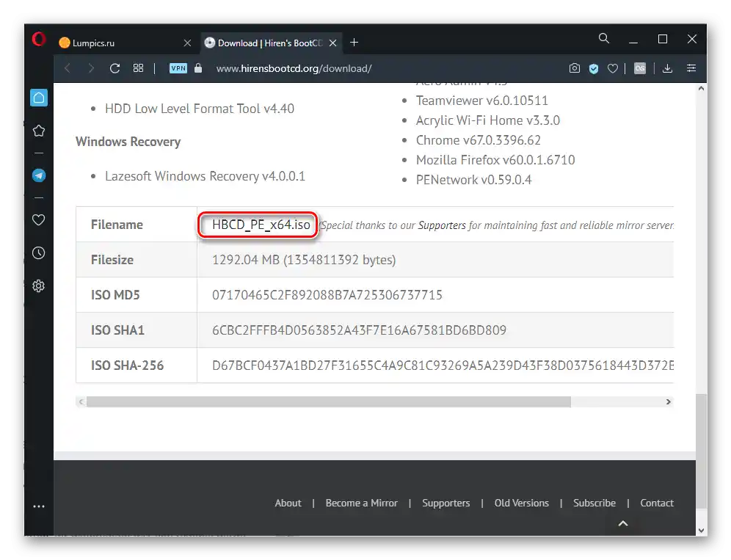Open the ad blocker shield icon
The height and width of the screenshot is (560, 731).
point(594,69)
